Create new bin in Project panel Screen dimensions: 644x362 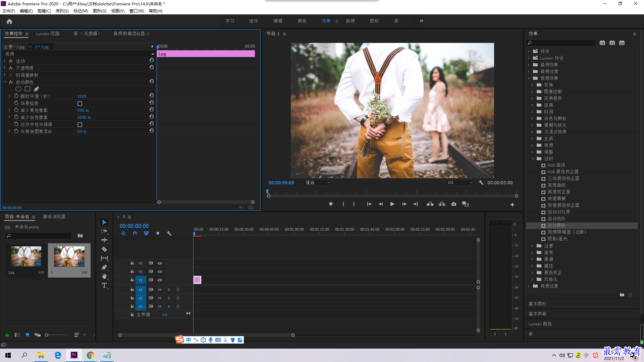coord(80,236)
